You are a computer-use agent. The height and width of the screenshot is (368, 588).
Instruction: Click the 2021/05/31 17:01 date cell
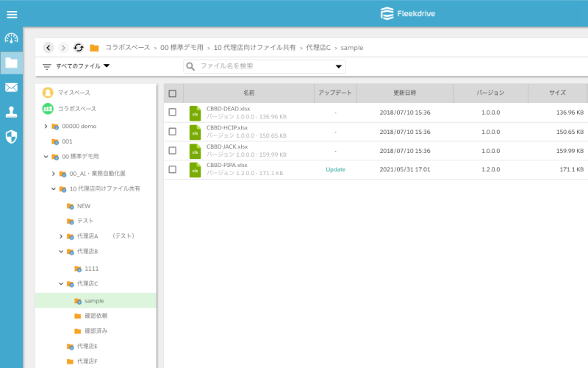point(405,169)
